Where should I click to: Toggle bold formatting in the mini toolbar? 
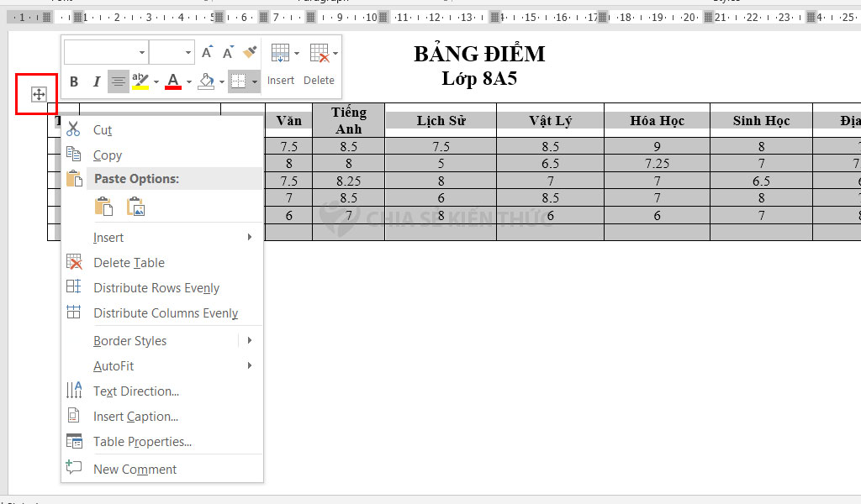click(73, 81)
